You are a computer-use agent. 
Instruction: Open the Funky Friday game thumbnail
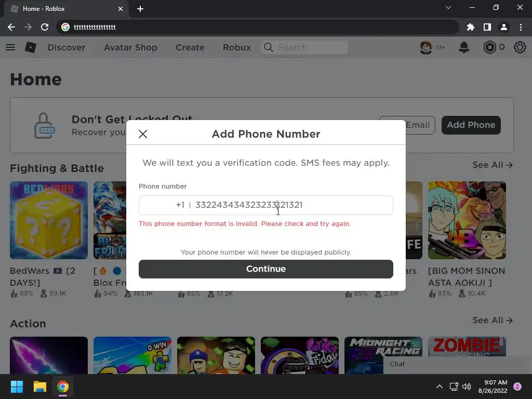(300, 355)
